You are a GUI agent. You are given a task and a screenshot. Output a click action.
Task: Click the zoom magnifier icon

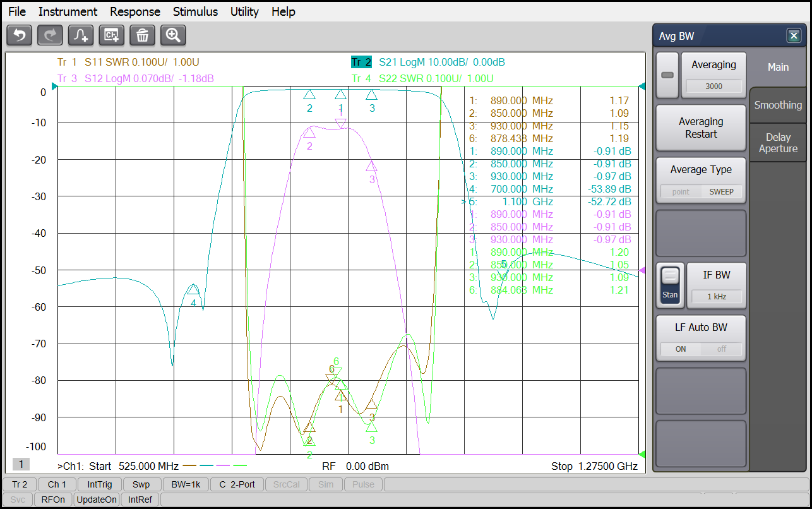173,35
